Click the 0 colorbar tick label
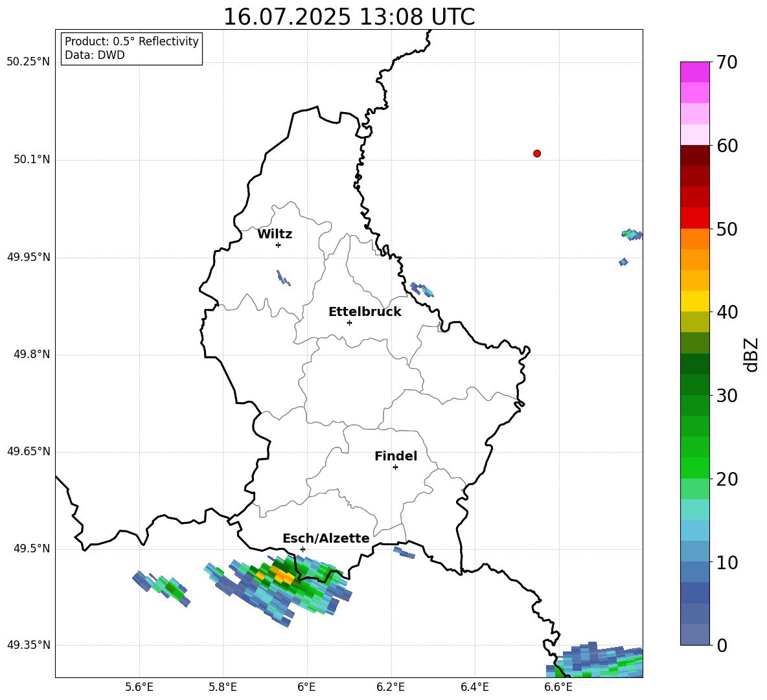This screenshot has height=700, width=767. [722, 645]
